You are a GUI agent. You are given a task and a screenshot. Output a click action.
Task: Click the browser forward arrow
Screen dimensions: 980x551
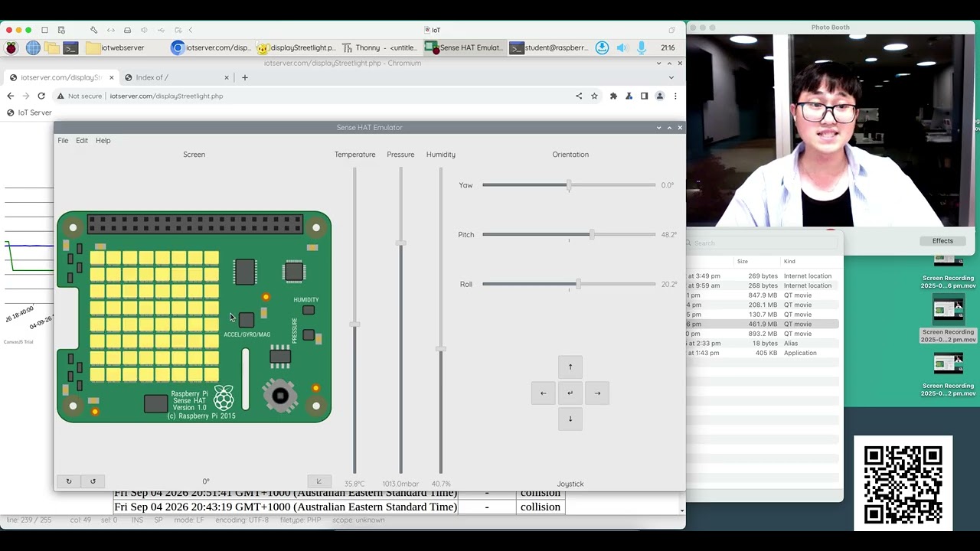(25, 96)
